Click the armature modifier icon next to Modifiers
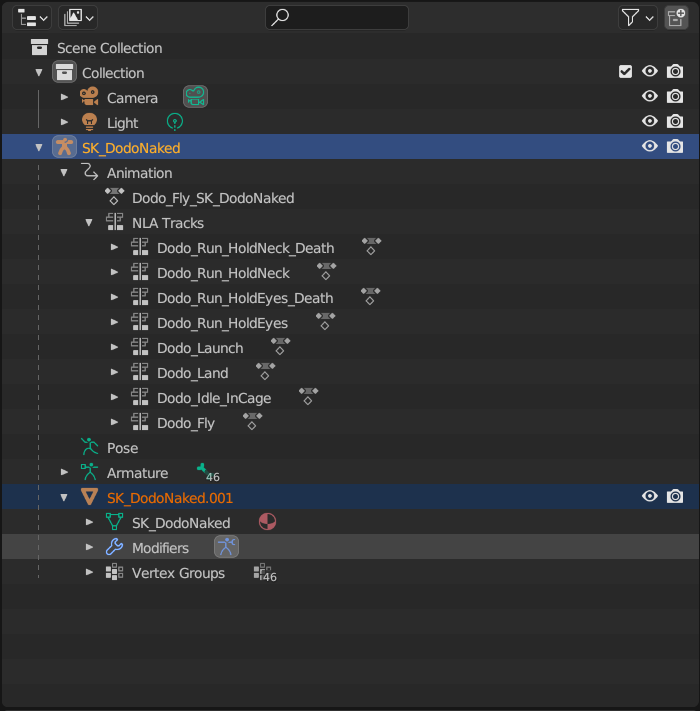Viewport: 700px width, 711px height. click(226, 547)
